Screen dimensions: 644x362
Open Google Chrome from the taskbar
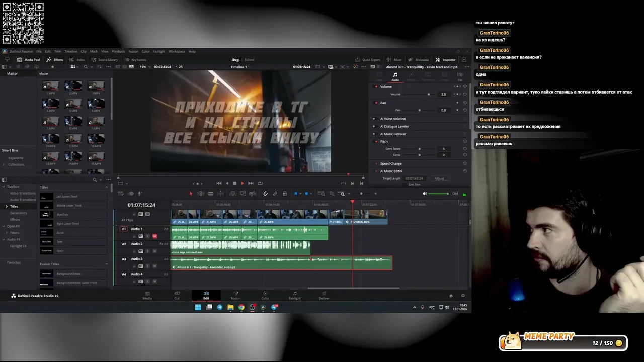click(x=242, y=307)
